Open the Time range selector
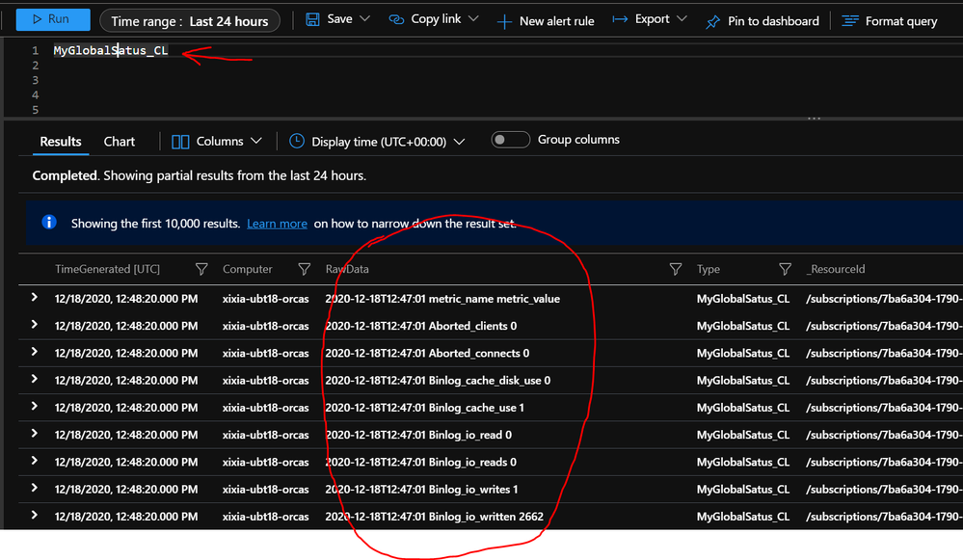The width and height of the screenshot is (963, 560). 189,21
